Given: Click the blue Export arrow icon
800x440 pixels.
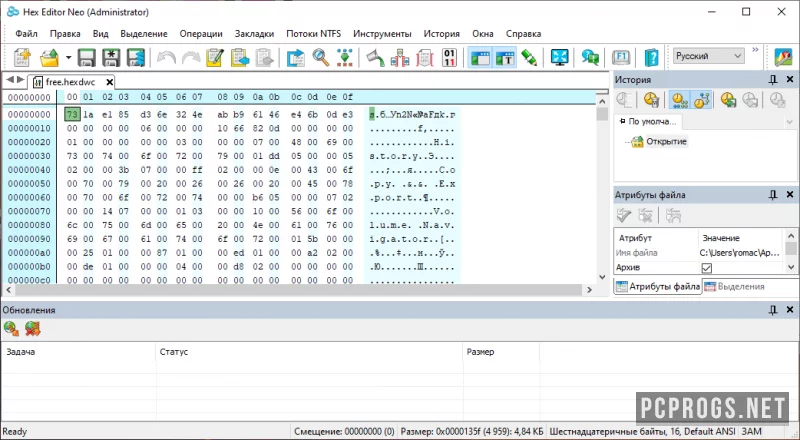Looking at the screenshot, I should coord(295,57).
